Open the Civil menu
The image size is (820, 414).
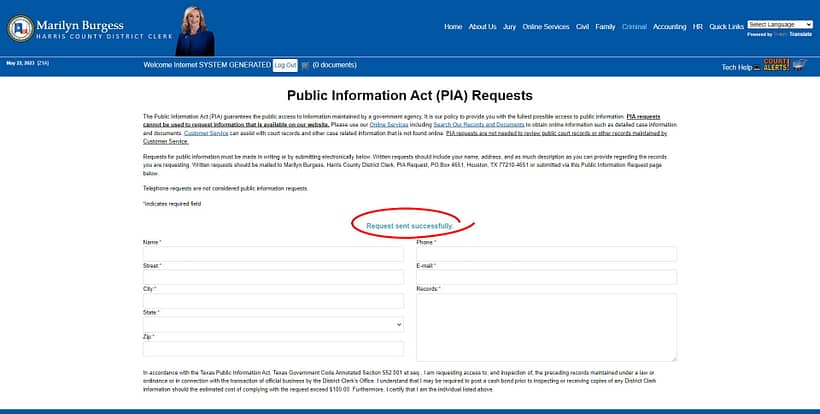point(582,27)
